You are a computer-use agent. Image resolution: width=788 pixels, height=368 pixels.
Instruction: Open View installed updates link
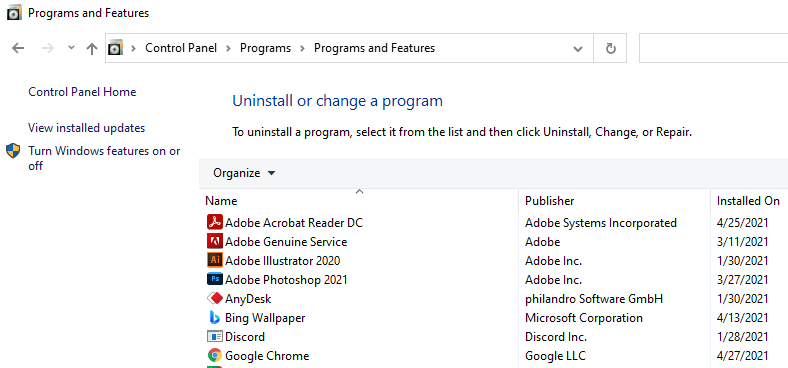86,128
